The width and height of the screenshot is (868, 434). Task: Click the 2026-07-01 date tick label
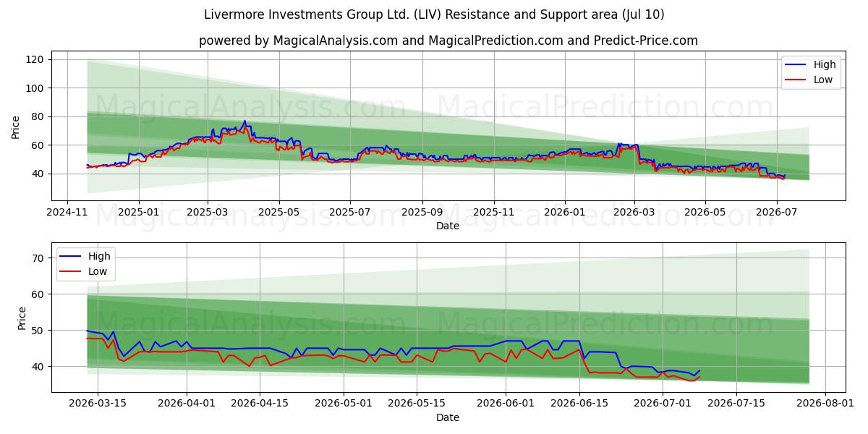[663, 404]
